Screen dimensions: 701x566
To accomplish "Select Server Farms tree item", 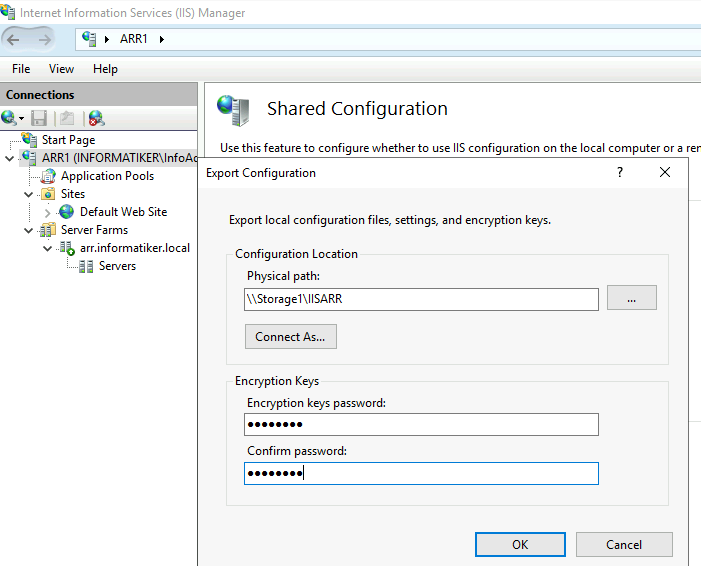I will pyautogui.click(x=94, y=230).
